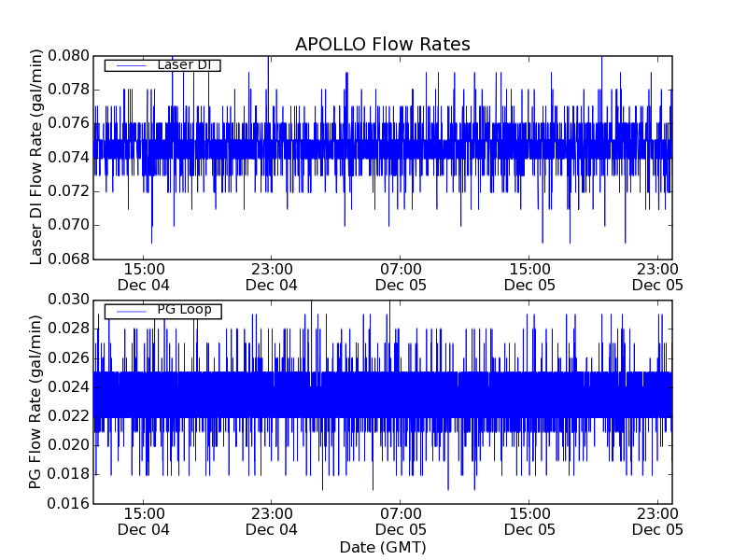Click "15:00 Dec 05" tick under the lower plot
Screen dimensions: 747x560
[x=529, y=521]
